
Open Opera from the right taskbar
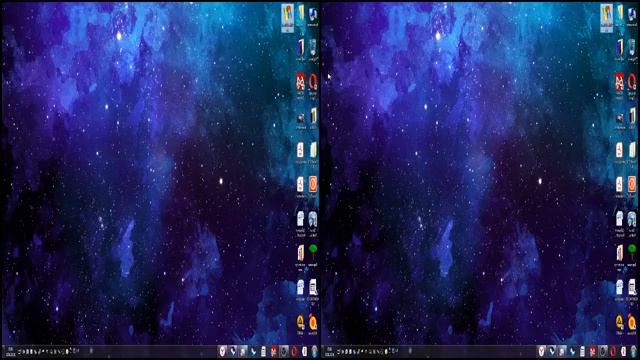click(x=613, y=351)
